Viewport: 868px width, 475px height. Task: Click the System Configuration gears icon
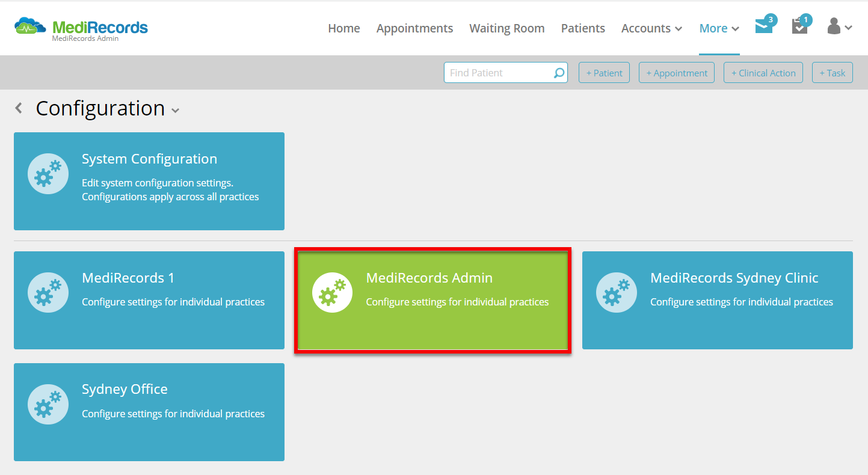coord(48,174)
